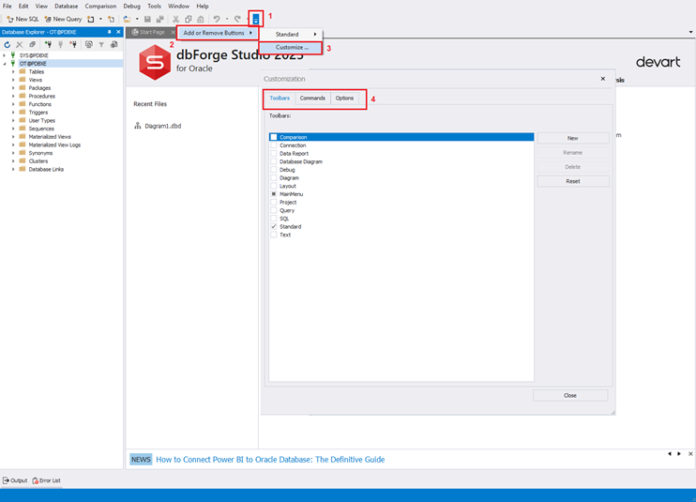Click the New Query toolbar button
Viewport: 696px width, 502px height.
[63, 19]
